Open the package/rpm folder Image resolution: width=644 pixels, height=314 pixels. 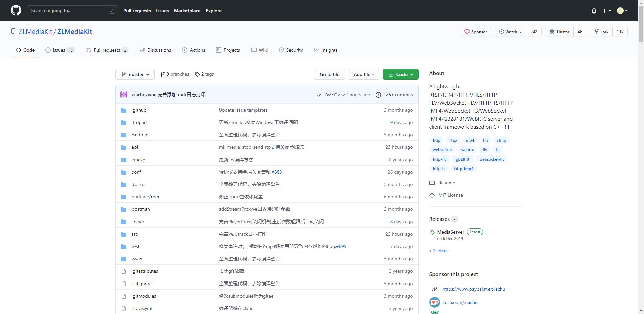(145, 197)
